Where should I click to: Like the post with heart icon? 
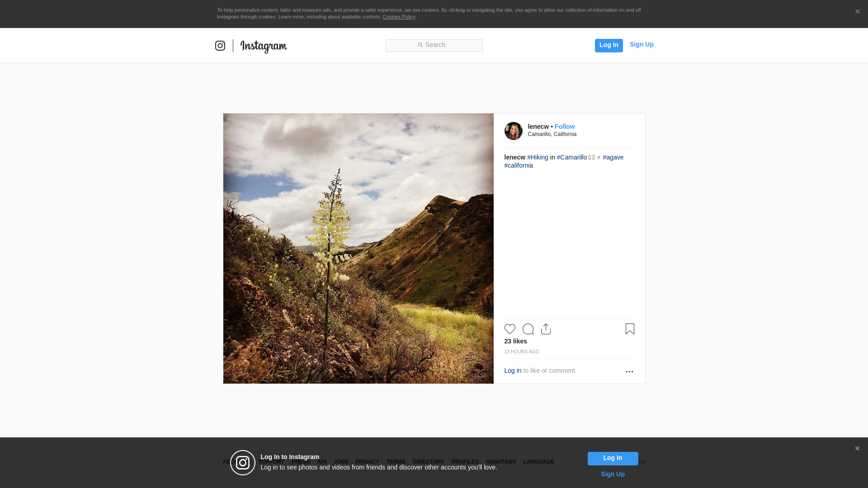coord(510,329)
